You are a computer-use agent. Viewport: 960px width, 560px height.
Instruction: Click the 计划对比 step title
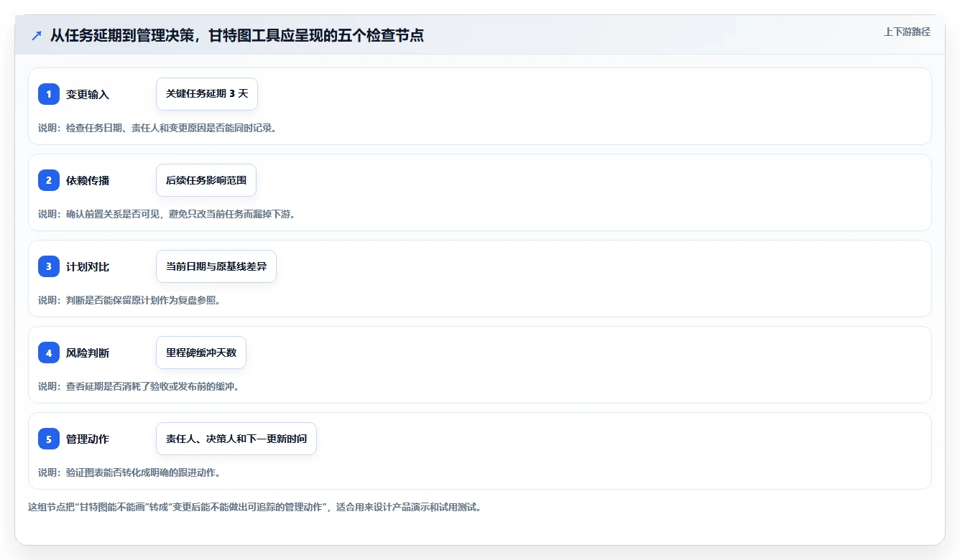[x=88, y=266]
